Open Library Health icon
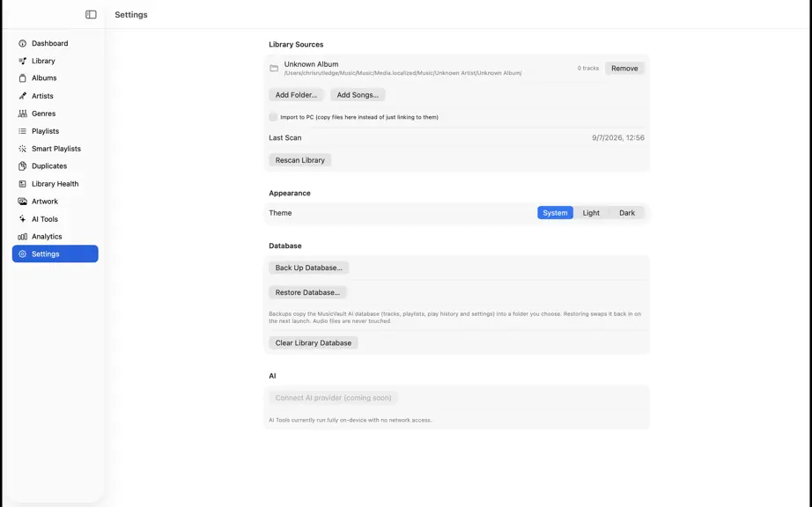This screenshot has height=507, width=812. click(22, 184)
